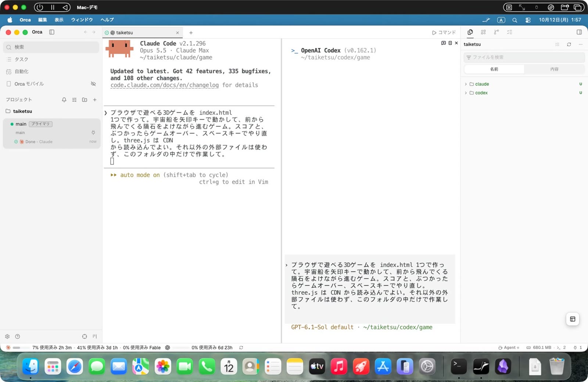The width and height of the screenshot is (588, 382).
Task: Open checklist tab in right panel
Action: (510, 32)
